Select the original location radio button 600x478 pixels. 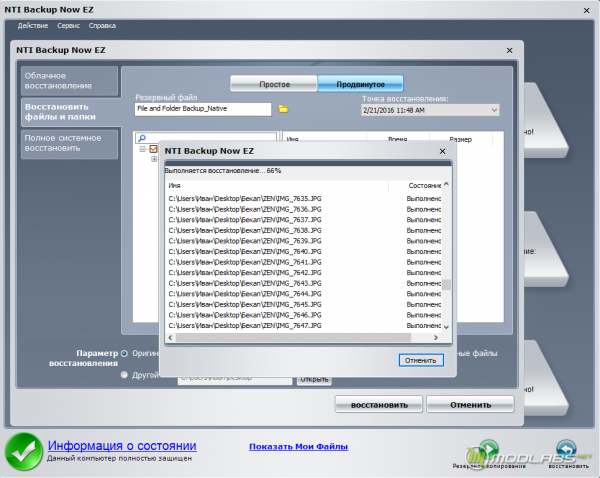[x=124, y=354]
